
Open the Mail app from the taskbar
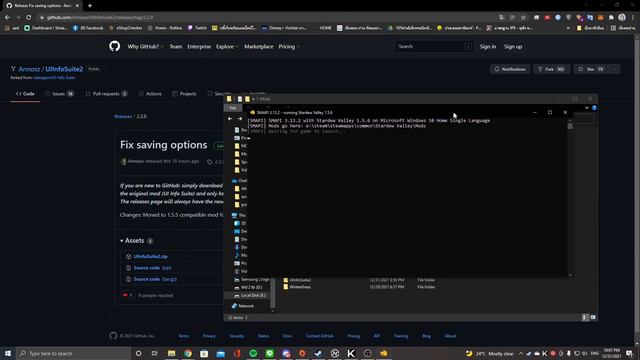coord(220,353)
